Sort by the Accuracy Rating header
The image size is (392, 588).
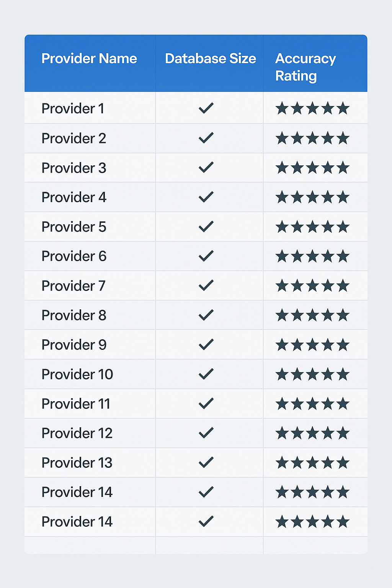tap(305, 67)
